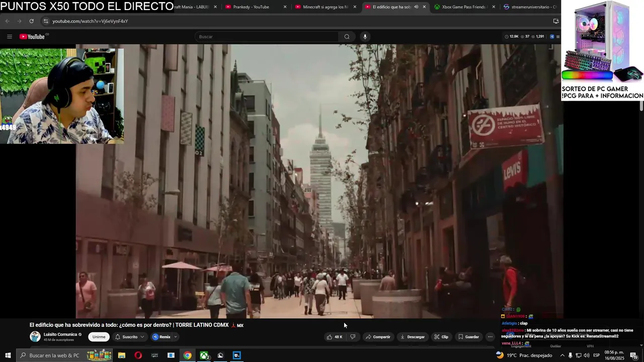Mute the tab via its speaker icon
644x362 pixels.
416,7
